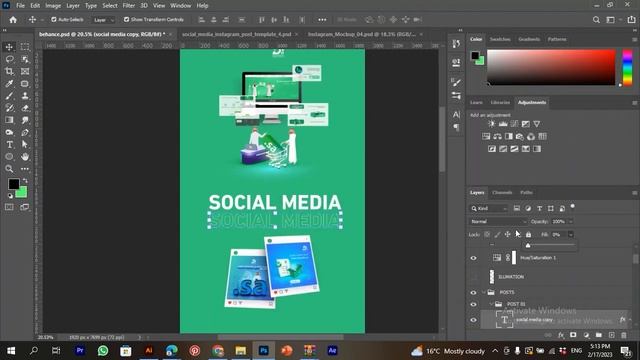Image resolution: width=640 pixels, height=360 pixels.
Task: Switch to the Channels tab
Action: [502, 193]
